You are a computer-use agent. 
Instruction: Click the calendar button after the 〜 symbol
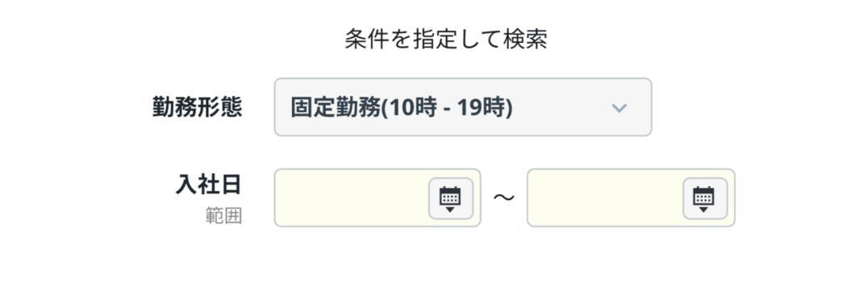click(705, 198)
